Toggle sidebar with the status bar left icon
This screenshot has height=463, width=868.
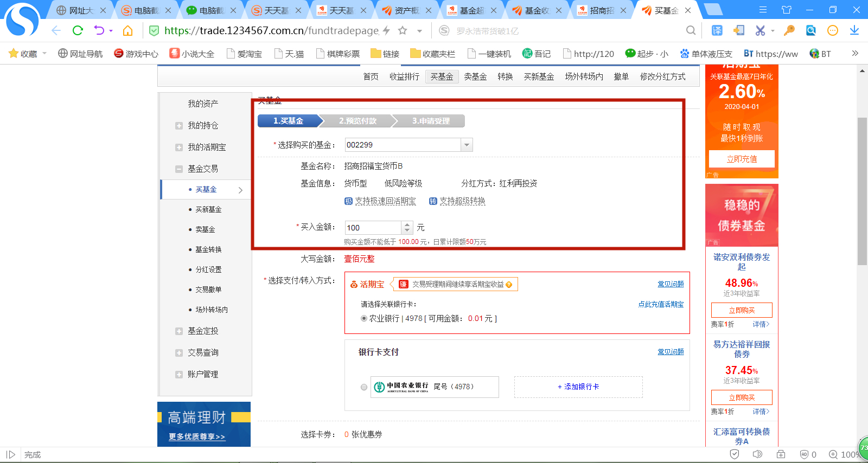coord(11,454)
